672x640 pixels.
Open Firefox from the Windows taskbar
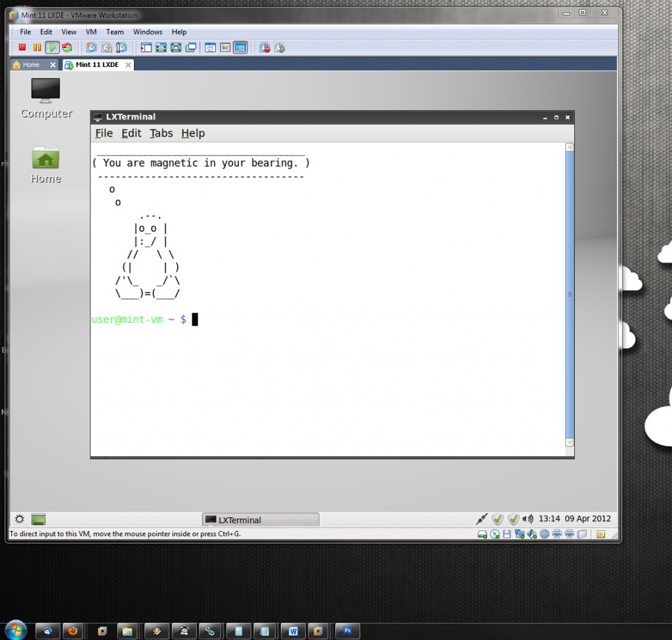[72, 631]
